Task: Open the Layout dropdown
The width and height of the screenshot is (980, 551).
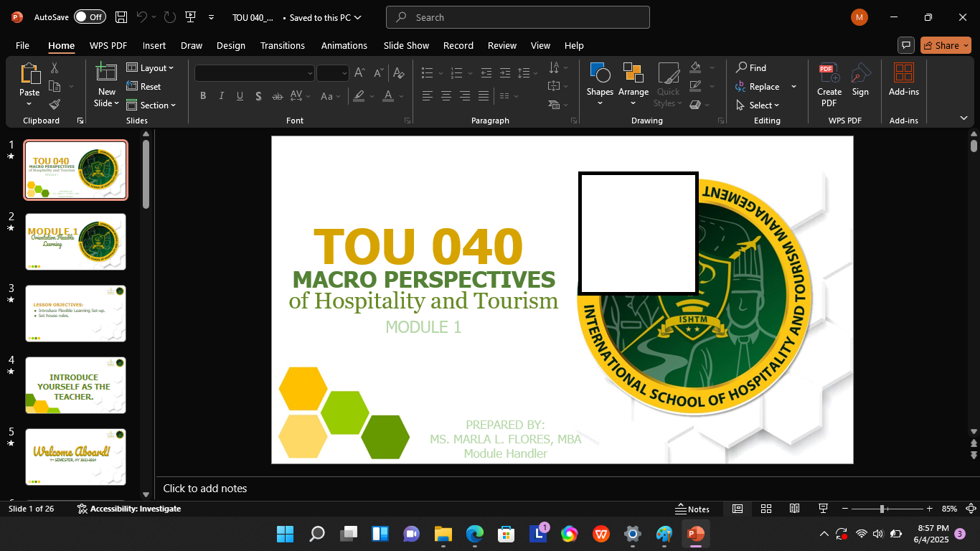Action: [x=151, y=67]
